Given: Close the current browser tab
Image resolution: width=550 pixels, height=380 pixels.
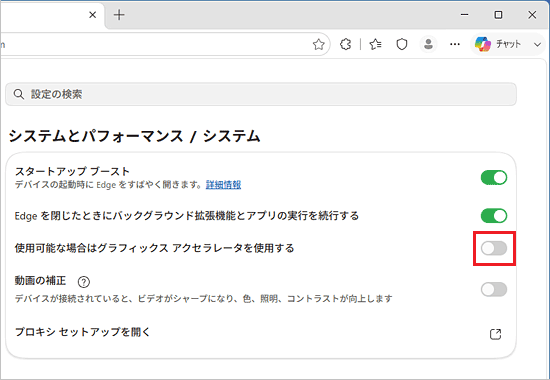Looking at the screenshot, I should 93,15.
